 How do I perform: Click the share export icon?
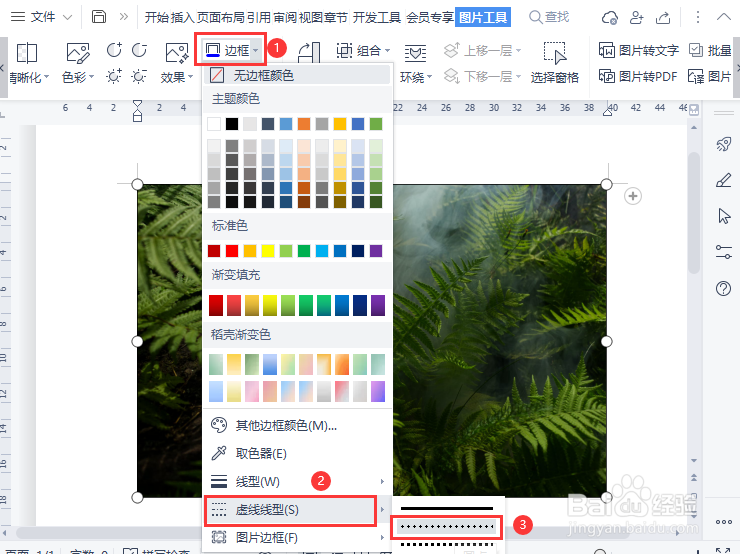click(663, 18)
